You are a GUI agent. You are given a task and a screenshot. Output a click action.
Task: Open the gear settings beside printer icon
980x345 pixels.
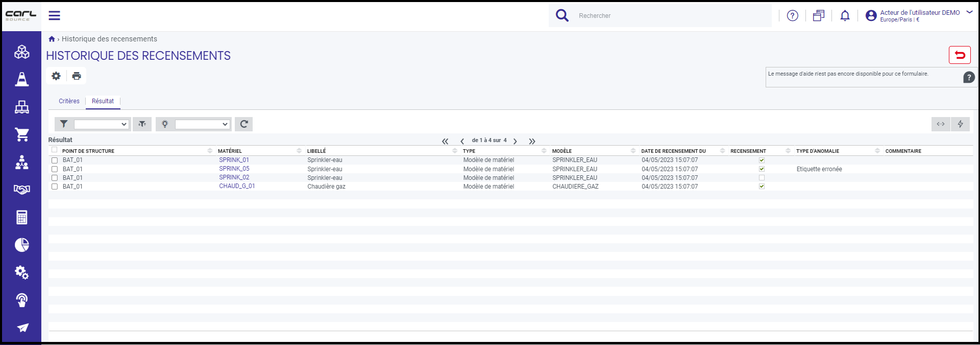point(56,76)
